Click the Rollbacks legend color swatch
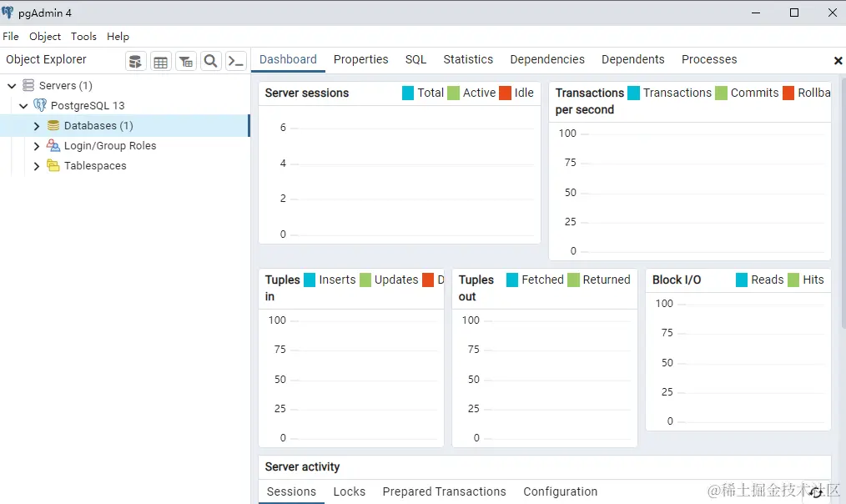The width and height of the screenshot is (846, 504). (x=788, y=93)
